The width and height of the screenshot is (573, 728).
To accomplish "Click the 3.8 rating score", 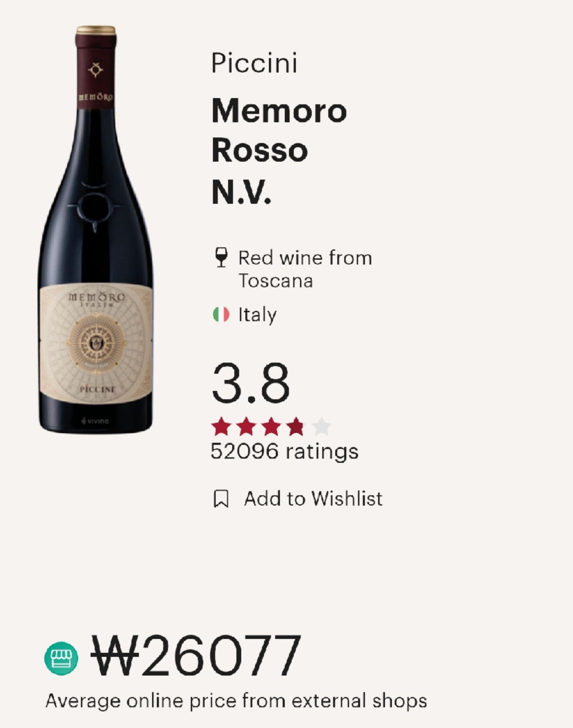I will (250, 383).
